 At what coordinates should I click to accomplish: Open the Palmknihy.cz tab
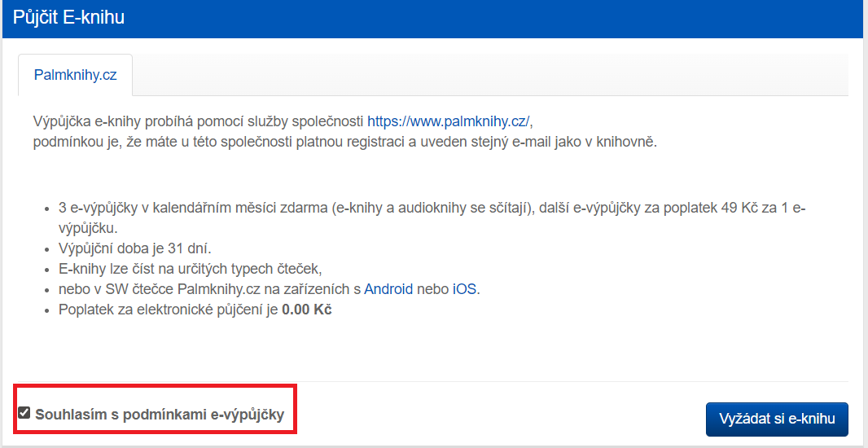tap(75, 75)
